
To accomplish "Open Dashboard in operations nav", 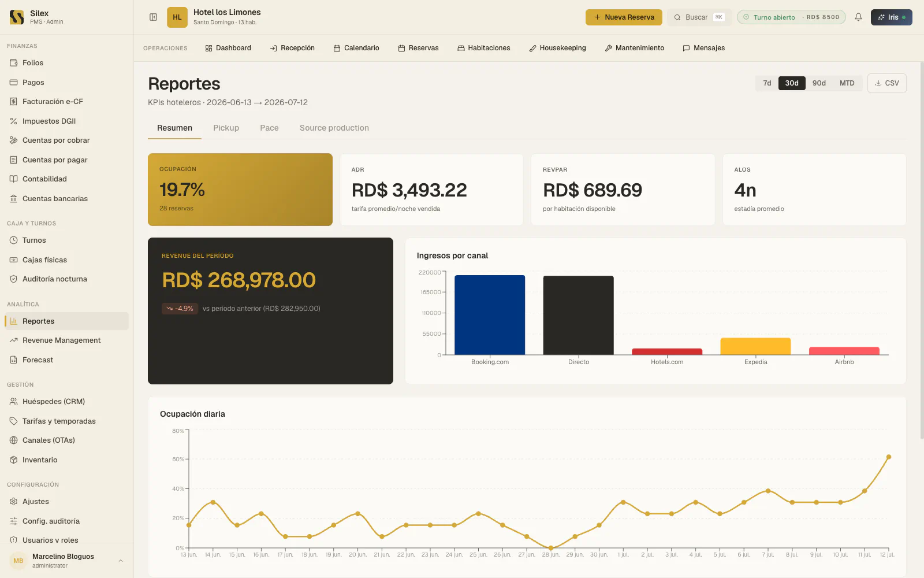I will (228, 48).
